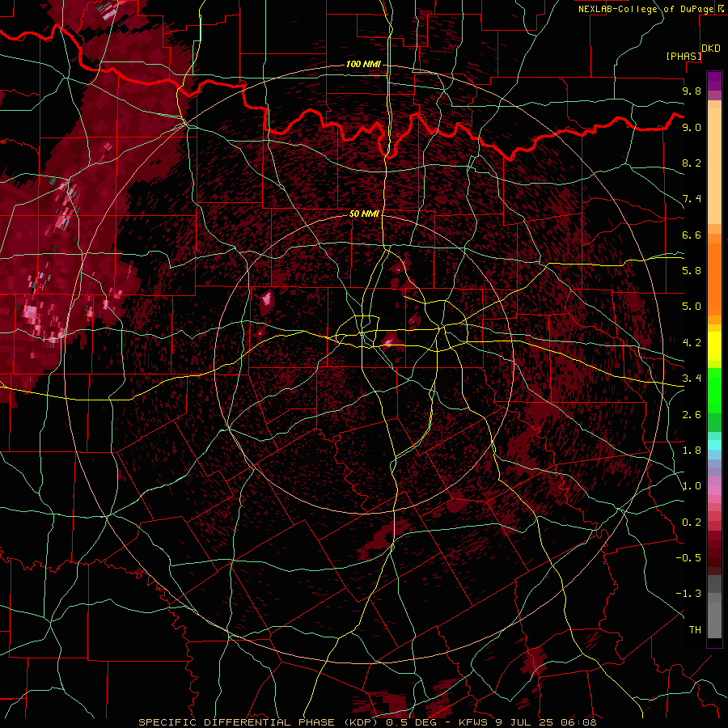Image resolution: width=728 pixels, height=728 pixels.
Task: Click the 100 NMI range ring label
Action: pyautogui.click(x=363, y=64)
